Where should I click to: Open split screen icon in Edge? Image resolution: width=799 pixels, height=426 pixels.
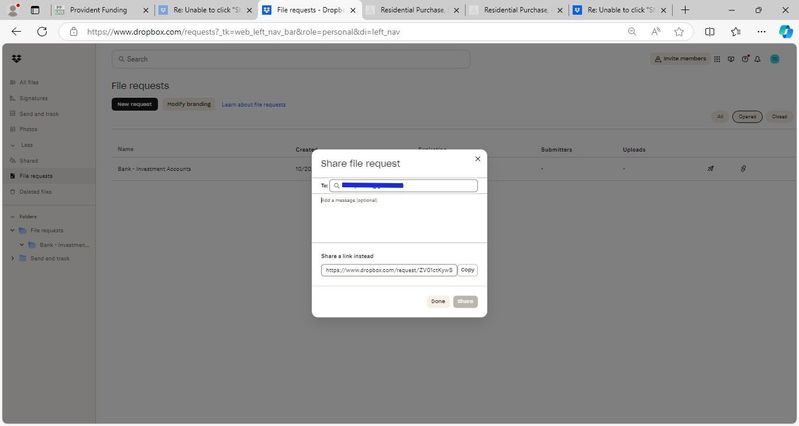tap(709, 32)
